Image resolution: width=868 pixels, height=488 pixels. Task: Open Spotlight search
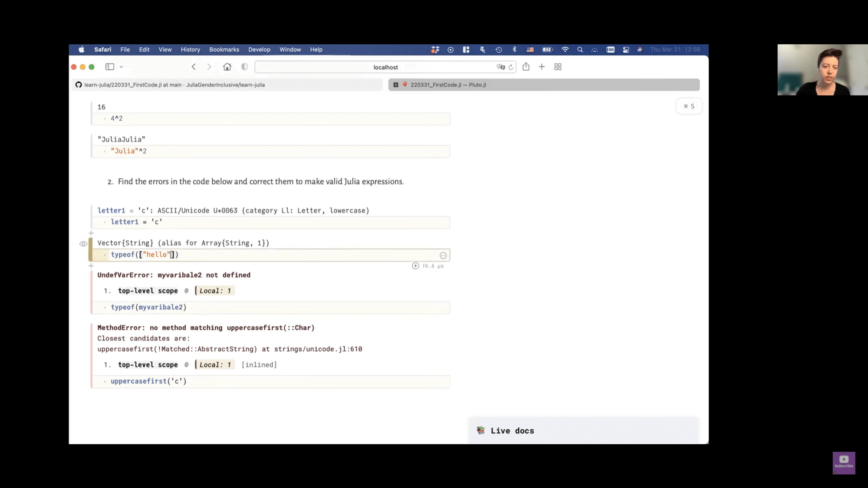(x=580, y=49)
